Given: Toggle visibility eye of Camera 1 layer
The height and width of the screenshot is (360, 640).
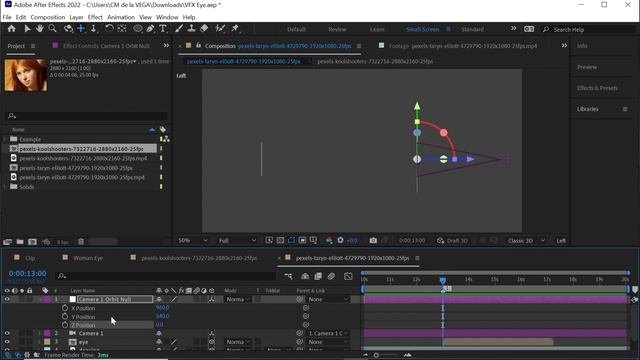Looking at the screenshot, I should point(7,333).
